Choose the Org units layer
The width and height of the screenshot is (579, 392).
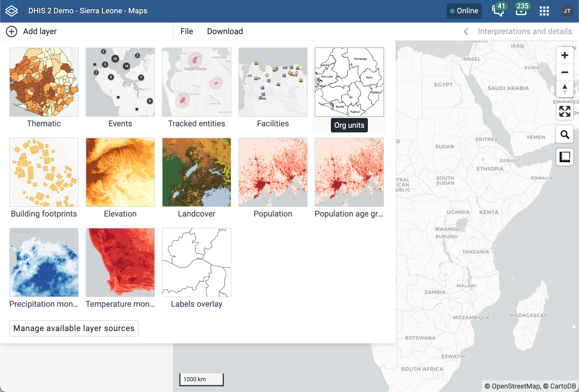(x=349, y=82)
